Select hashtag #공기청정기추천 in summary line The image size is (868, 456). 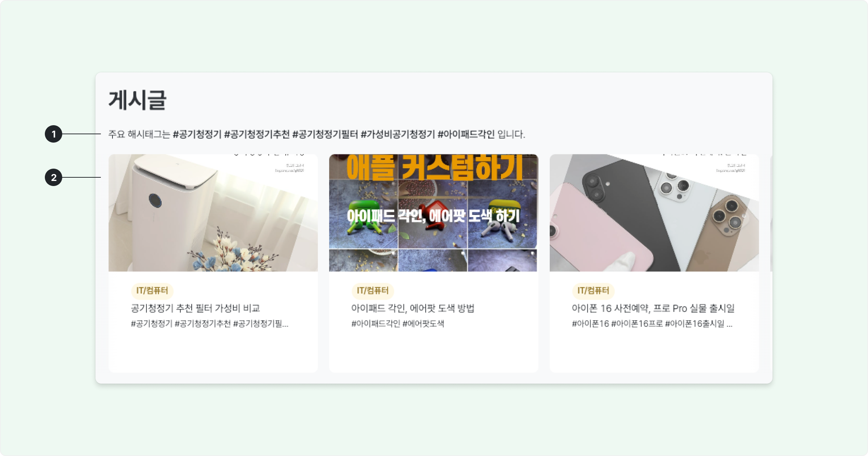pos(257,134)
